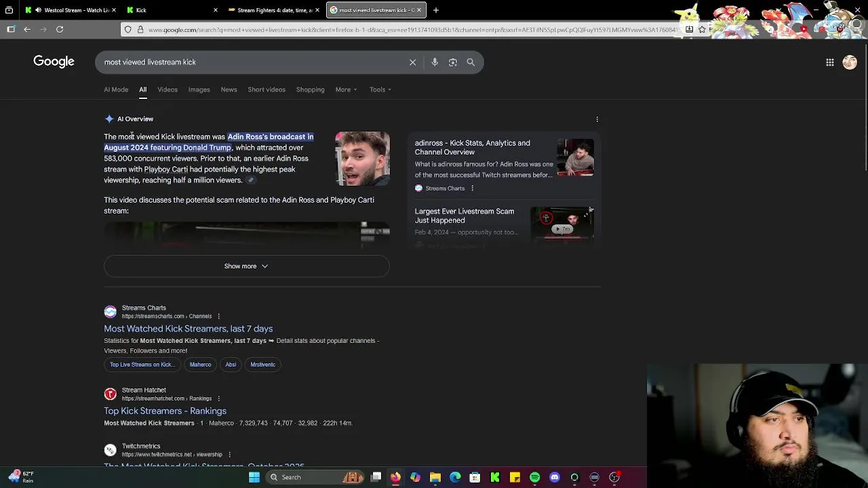Click the AI Overview source link icon

(250, 180)
